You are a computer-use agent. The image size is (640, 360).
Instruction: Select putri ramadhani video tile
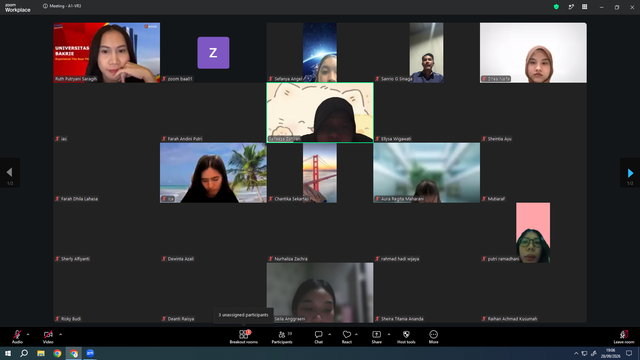click(x=533, y=233)
